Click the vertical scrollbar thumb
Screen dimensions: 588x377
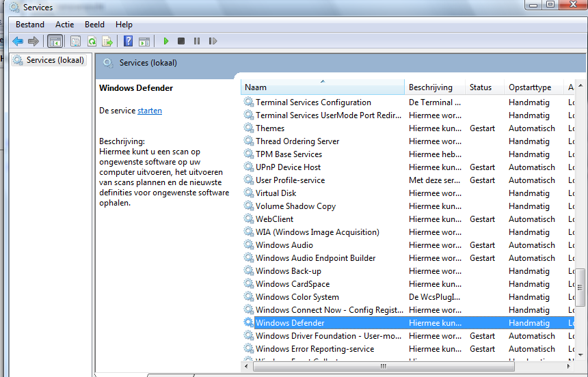pyautogui.click(x=580, y=288)
